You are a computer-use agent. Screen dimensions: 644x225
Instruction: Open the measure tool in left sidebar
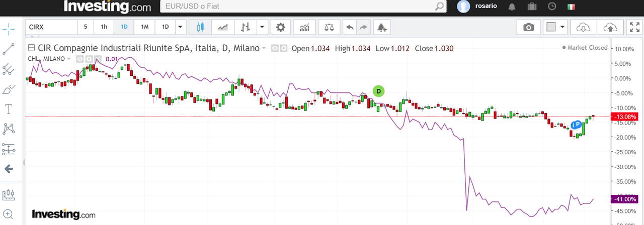click(9, 194)
